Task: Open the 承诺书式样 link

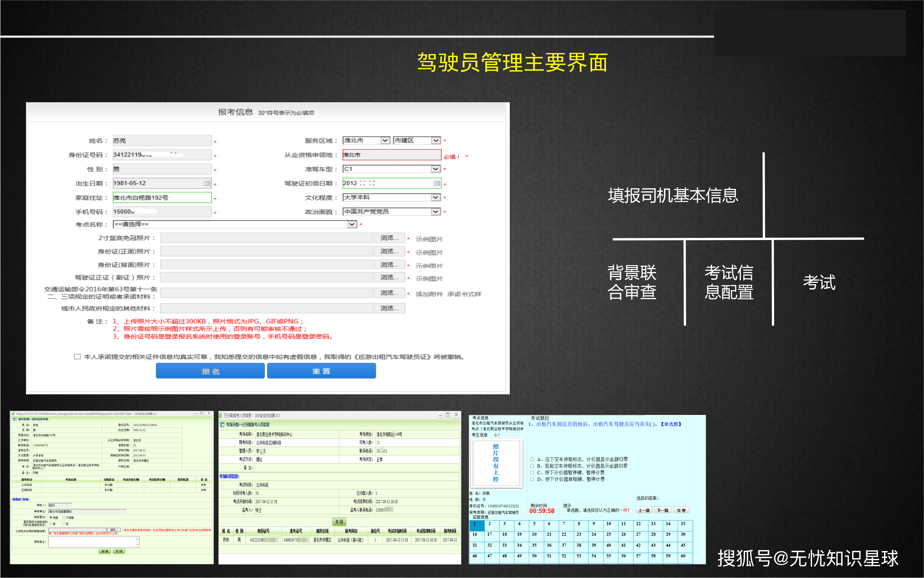Action: click(x=464, y=294)
